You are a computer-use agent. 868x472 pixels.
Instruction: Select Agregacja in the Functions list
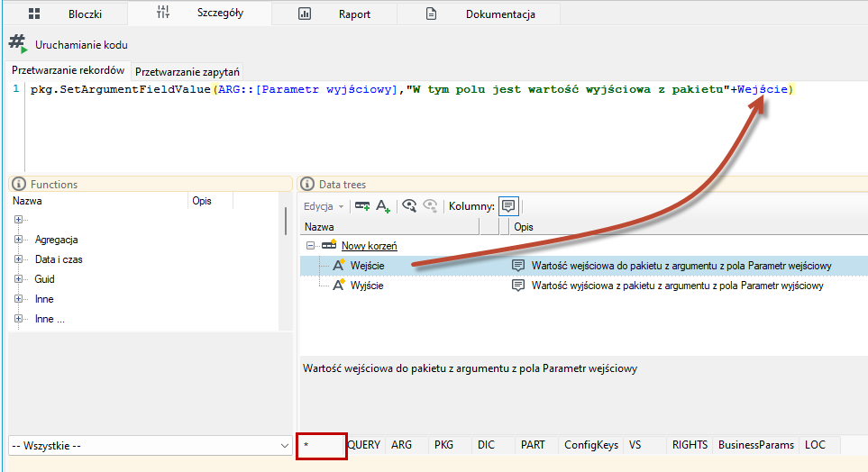[x=56, y=240]
